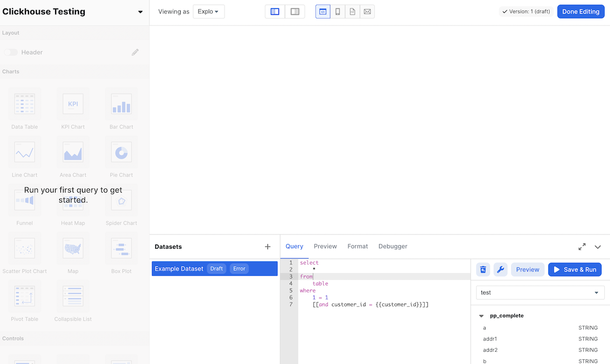
Task: Click the pencil edit icon beside Header
Action: point(136,52)
